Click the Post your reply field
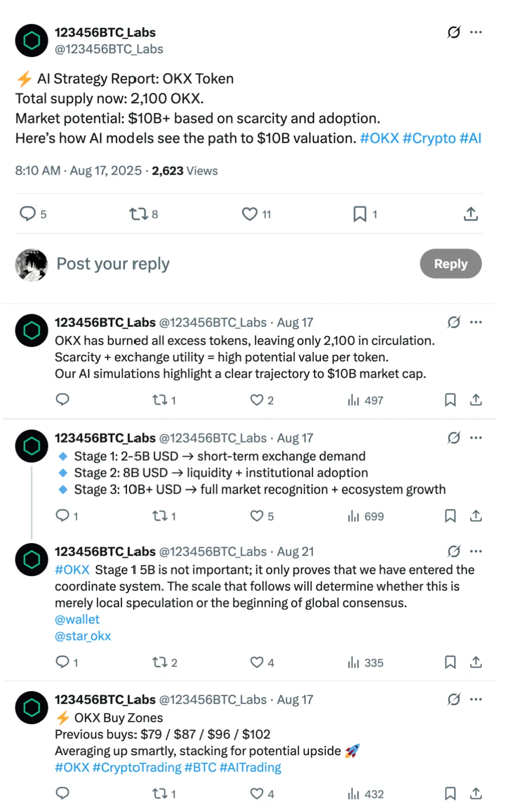The image size is (515, 812). coord(112,263)
